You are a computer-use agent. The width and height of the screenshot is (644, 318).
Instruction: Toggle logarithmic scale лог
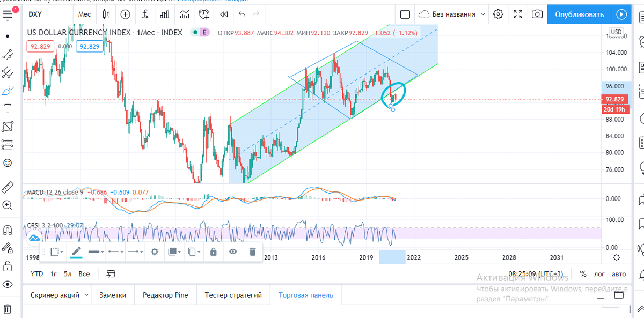(599, 274)
